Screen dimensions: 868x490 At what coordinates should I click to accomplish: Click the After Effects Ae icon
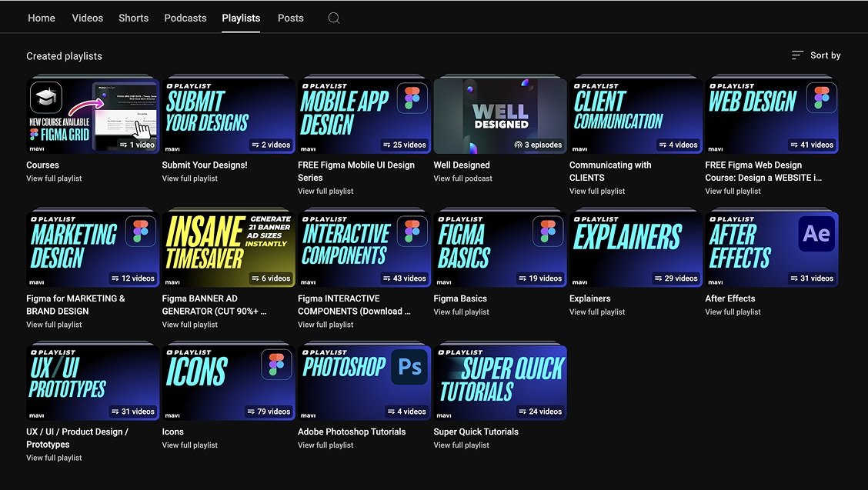[816, 233]
